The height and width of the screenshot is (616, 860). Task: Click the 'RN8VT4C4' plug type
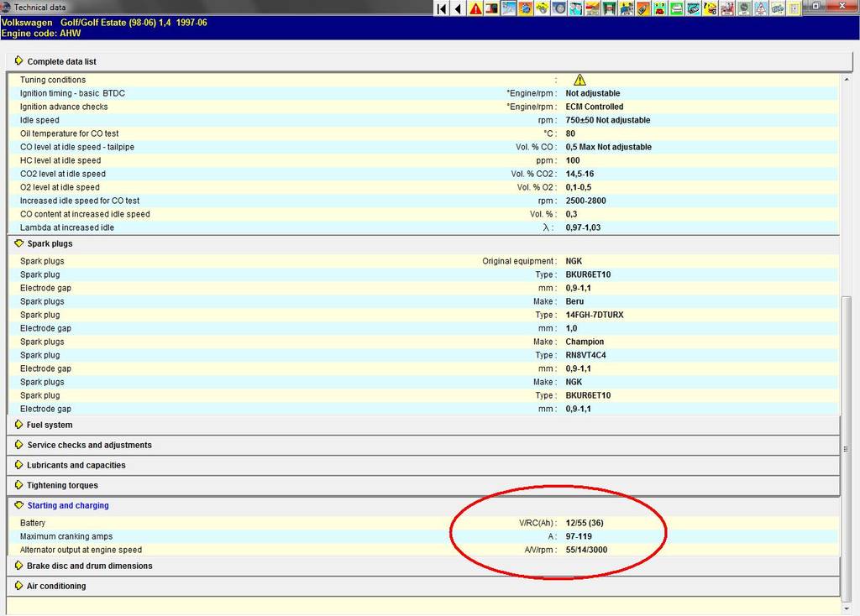585,355
